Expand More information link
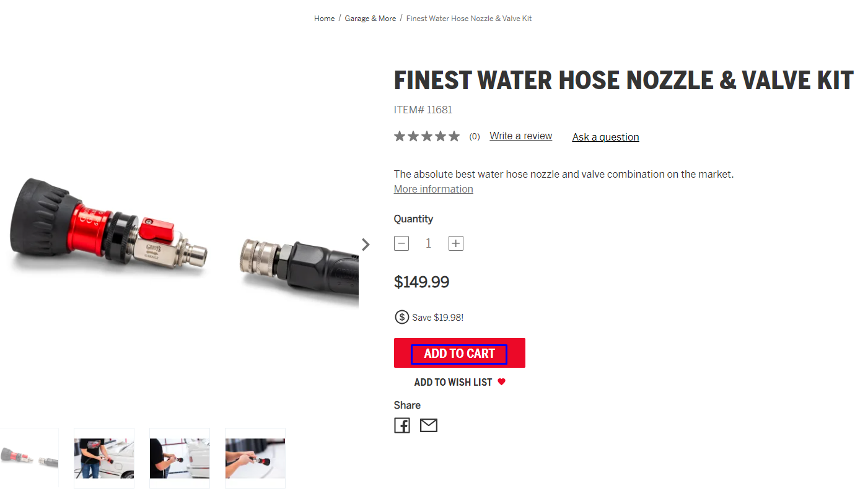 (x=433, y=189)
